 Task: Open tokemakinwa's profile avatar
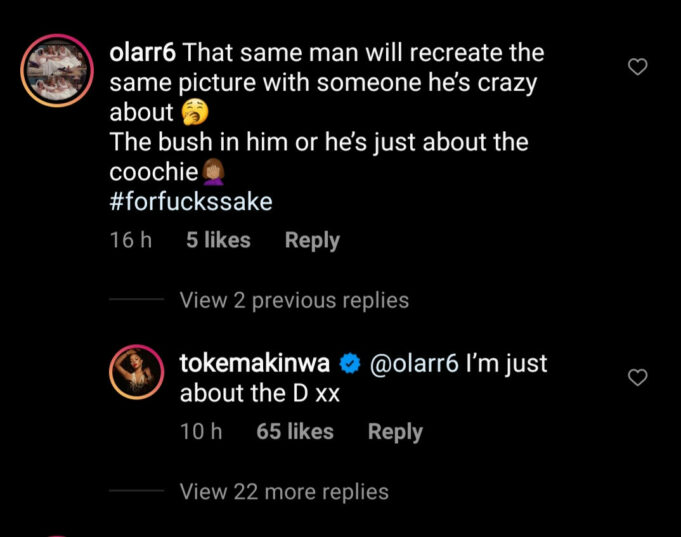click(137, 377)
